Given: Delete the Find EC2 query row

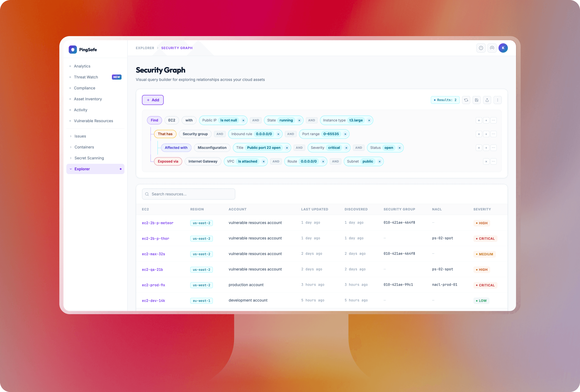Looking at the screenshot, I should [x=479, y=120].
